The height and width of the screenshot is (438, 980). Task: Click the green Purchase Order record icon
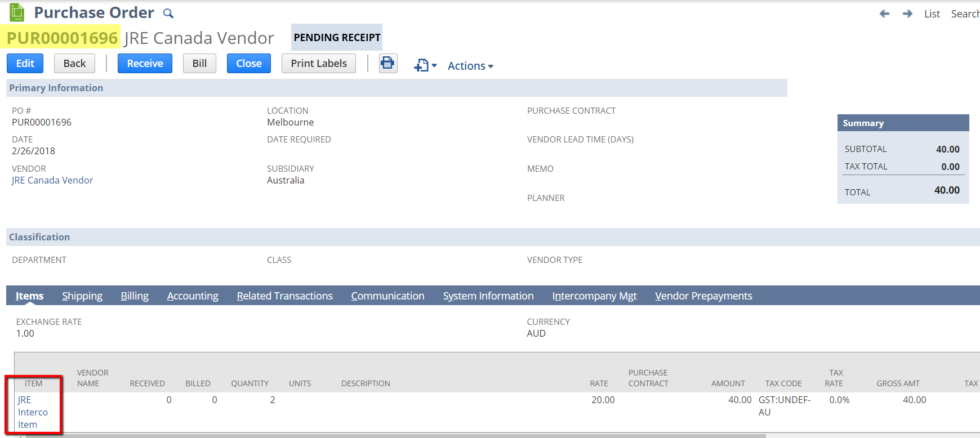17,12
